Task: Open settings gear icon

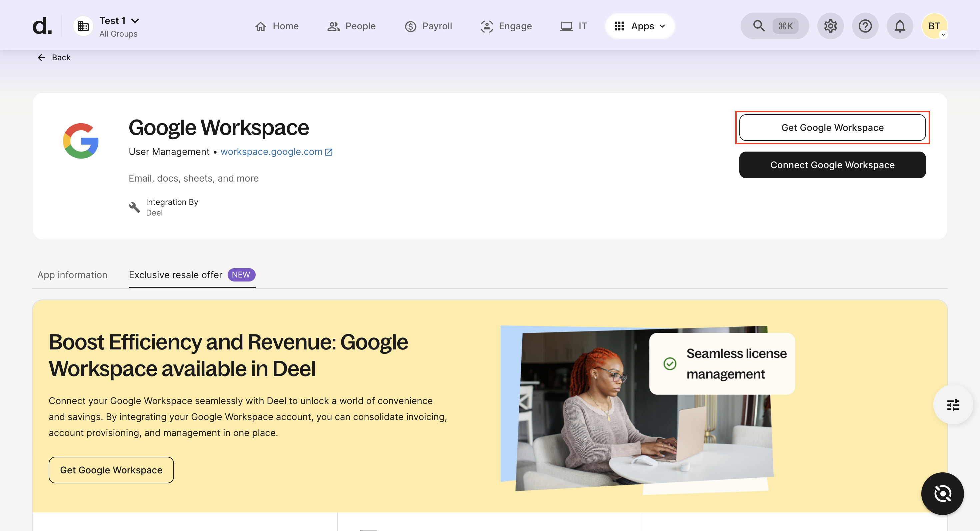Action: [830, 26]
